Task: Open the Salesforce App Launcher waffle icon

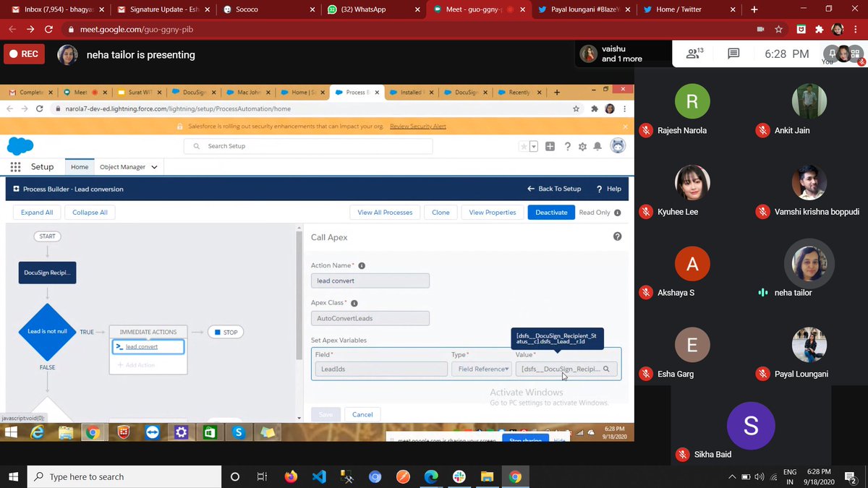Action: point(15,166)
